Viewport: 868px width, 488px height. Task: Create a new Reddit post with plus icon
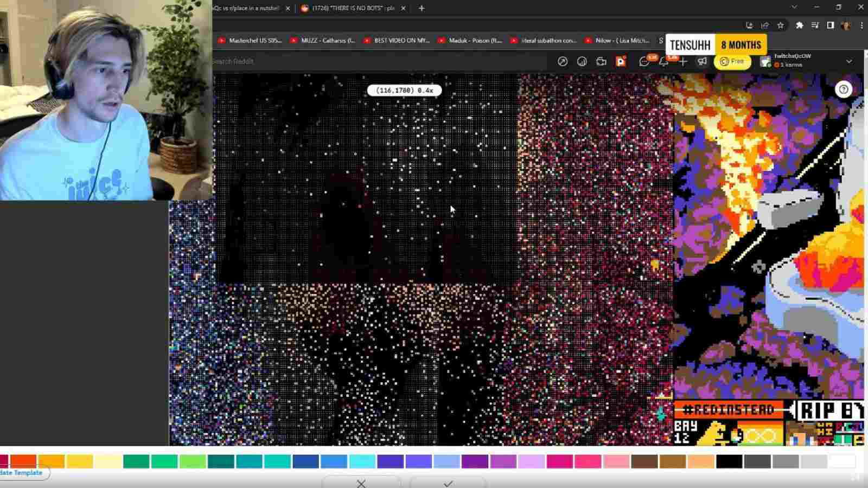point(683,61)
